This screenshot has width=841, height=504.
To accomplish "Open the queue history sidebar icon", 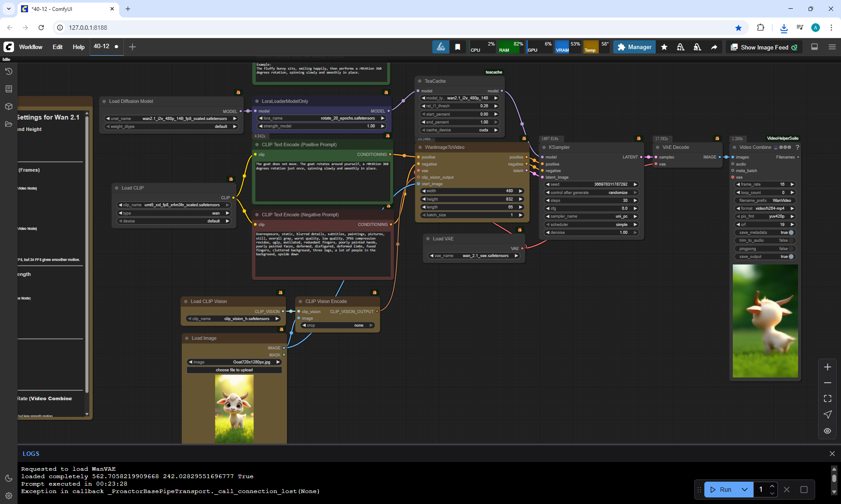I will coord(8,71).
